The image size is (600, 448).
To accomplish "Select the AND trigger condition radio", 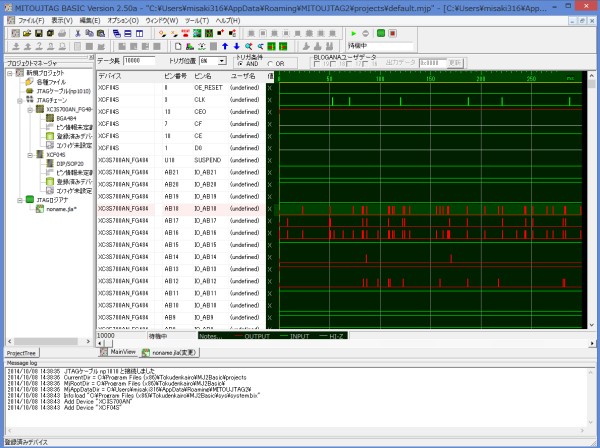I will click(238, 64).
